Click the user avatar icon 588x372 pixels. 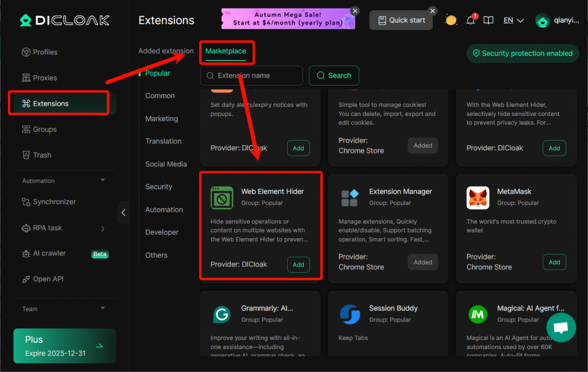(543, 21)
